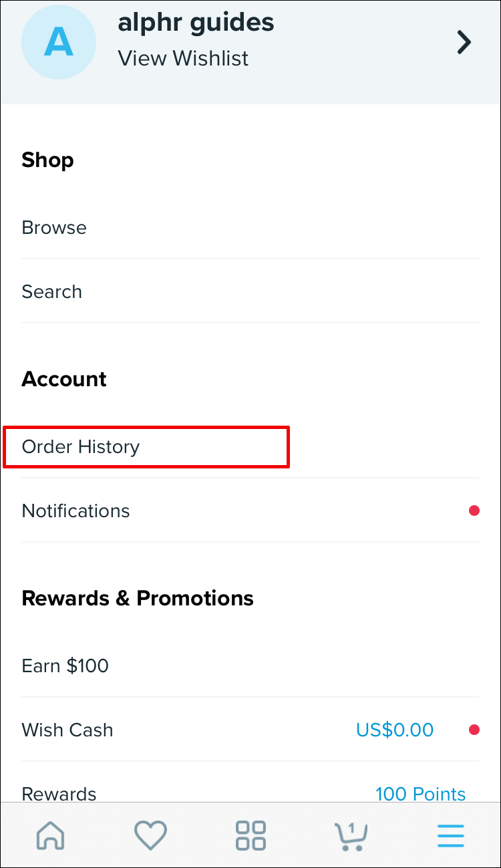
Task: Click the red dot beside Wish Cash
Action: pos(474,730)
